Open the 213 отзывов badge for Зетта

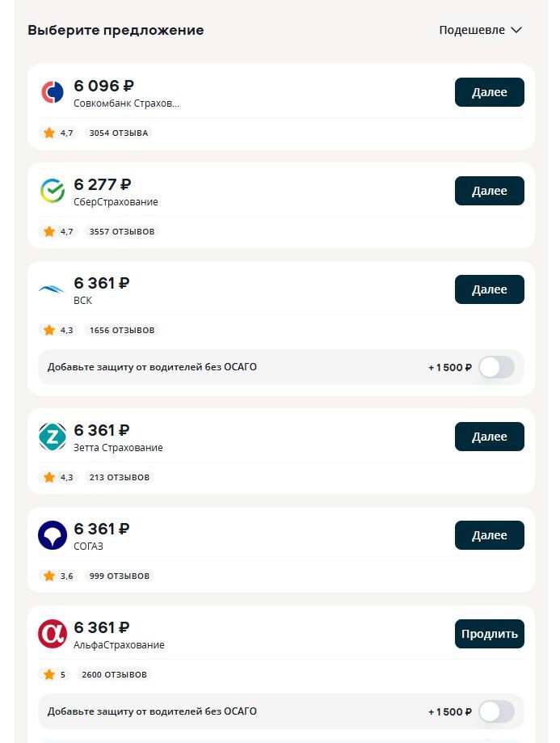120,477
